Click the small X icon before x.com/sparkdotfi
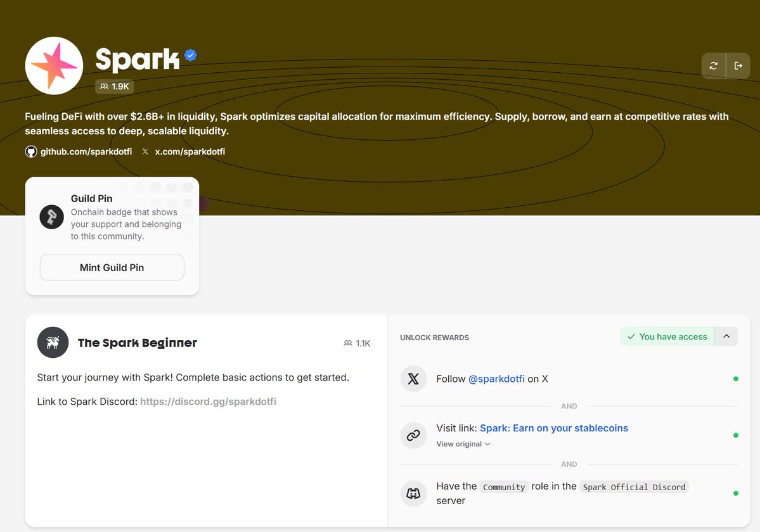The image size is (760, 532). tap(145, 151)
